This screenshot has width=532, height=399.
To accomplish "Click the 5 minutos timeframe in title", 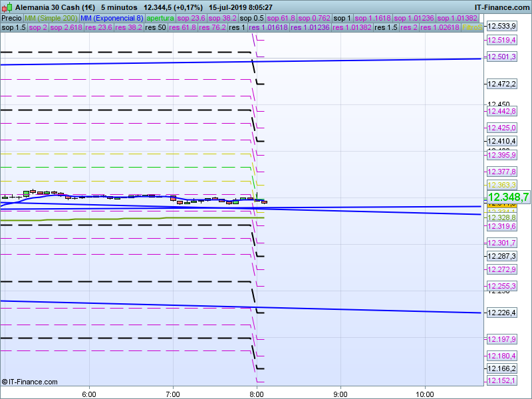I will pos(119,7).
